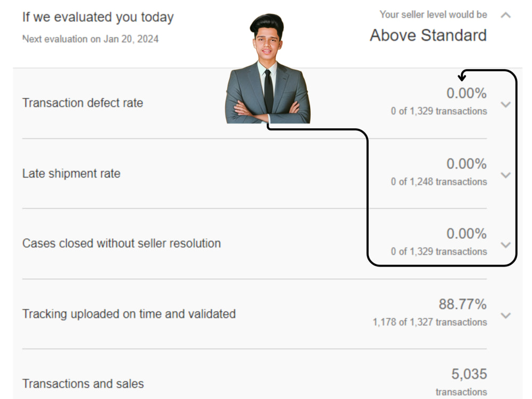The image size is (532, 399).
Task: Click the 1,178 of 1,327 transactions text
Action: (x=429, y=322)
